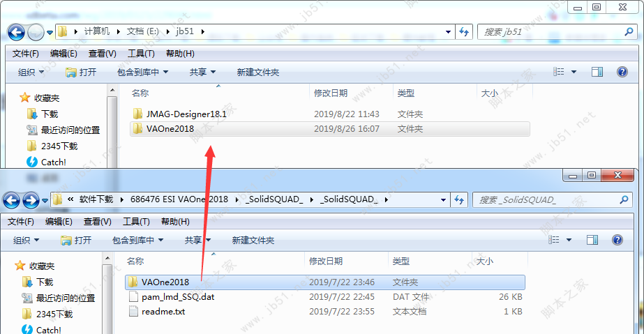Click the Back arrow in the _SolidSQUAD_ window
The width and height of the screenshot is (644, 334).
point(11,200)
